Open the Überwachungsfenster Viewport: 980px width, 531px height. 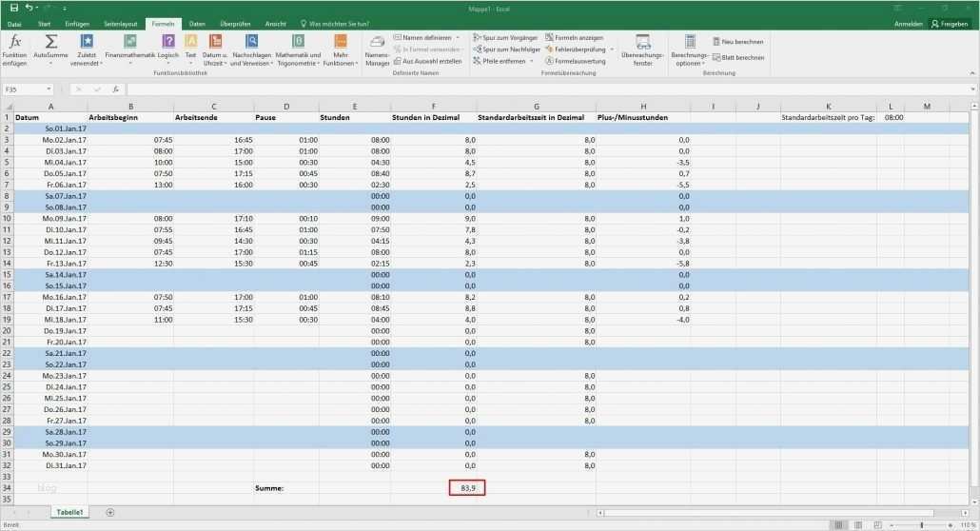[642, 50]
